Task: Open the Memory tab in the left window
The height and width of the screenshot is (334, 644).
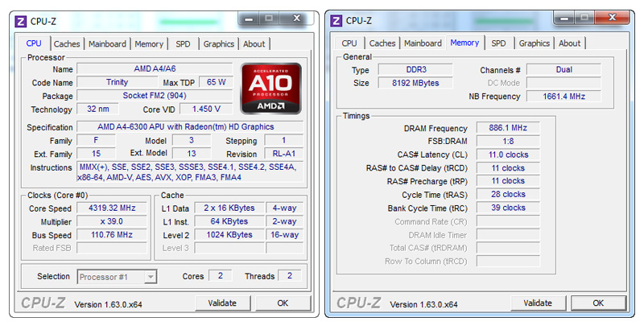Action: (149, 44)
